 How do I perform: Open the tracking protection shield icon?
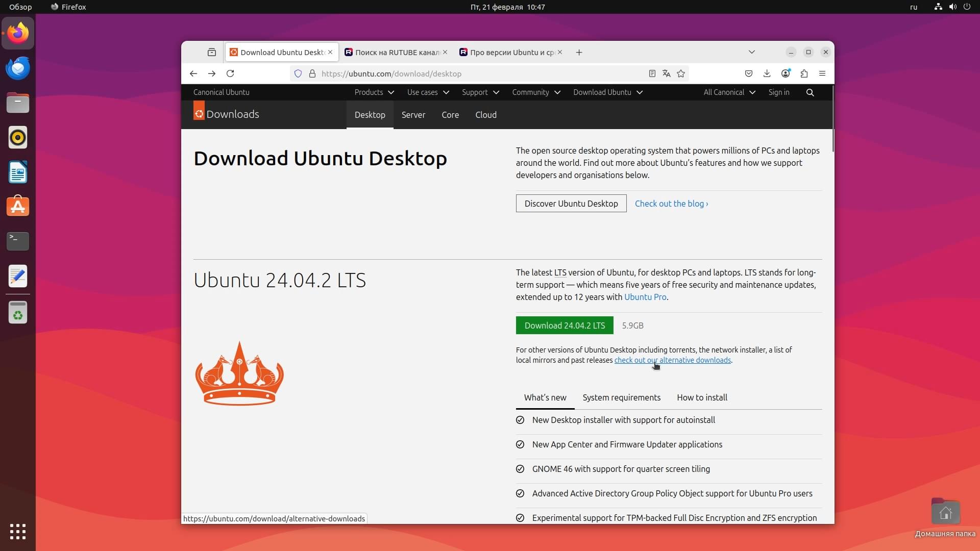point(298,73)
